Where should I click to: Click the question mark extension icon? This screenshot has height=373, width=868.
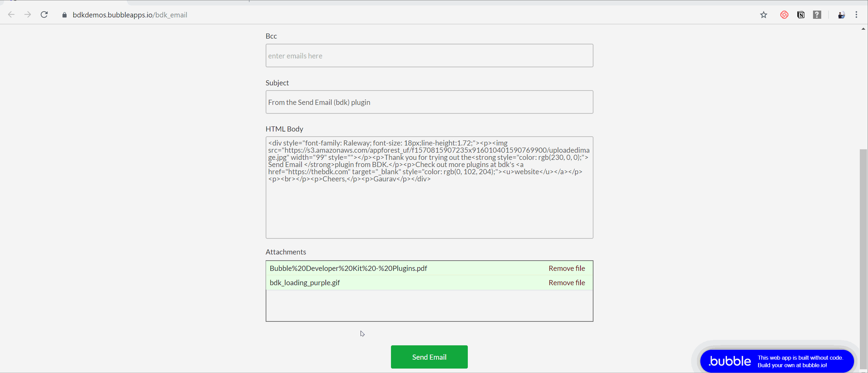[x=817, y=15]
